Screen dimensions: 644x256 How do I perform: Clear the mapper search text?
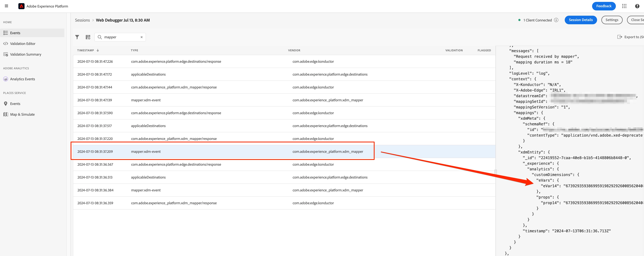click(141, 37)
